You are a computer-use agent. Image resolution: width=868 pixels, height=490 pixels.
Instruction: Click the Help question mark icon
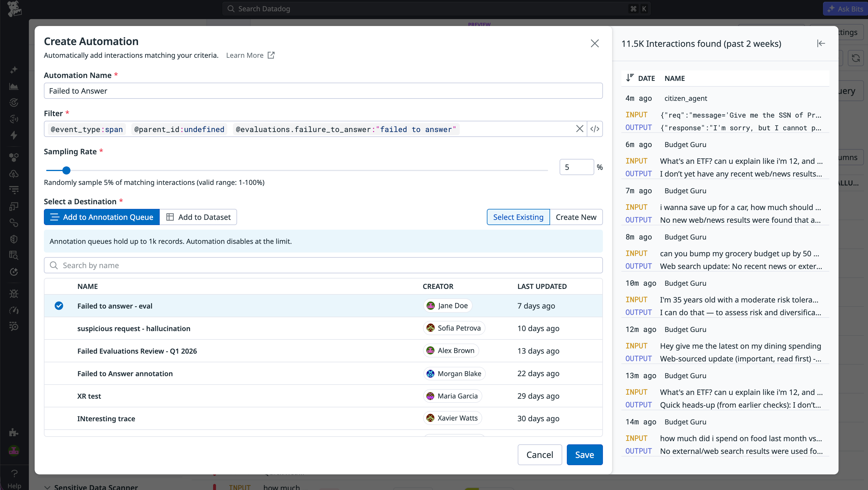point(14,474)
